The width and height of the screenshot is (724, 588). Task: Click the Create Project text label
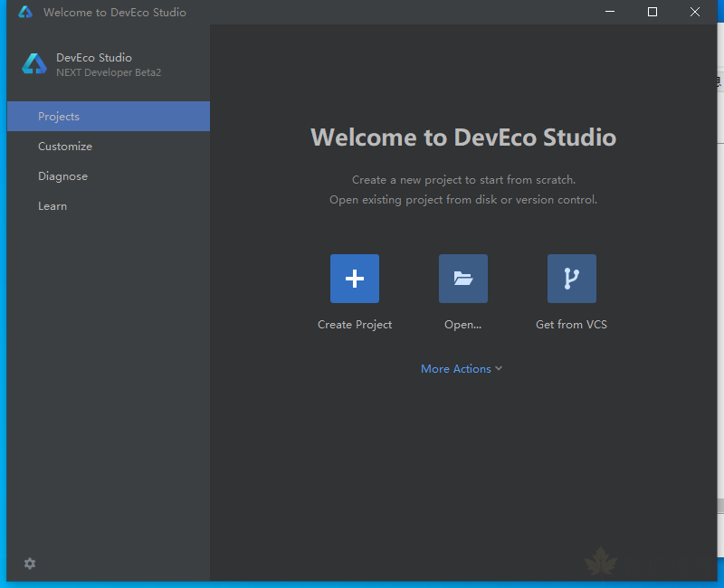coord(355,325)
